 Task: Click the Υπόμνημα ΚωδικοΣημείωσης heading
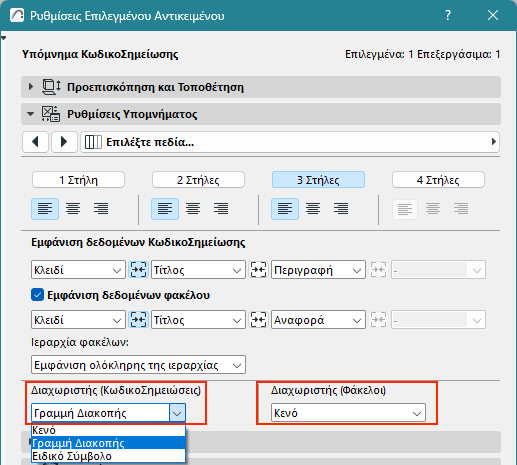100,54
